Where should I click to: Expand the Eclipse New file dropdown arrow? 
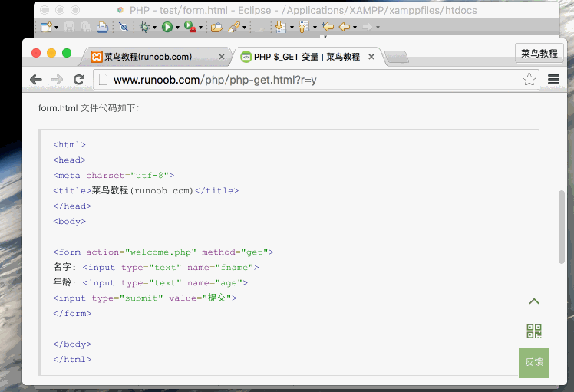57,28
